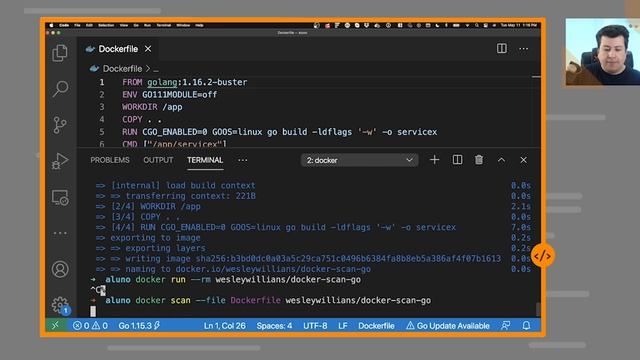Open the Code menu in menu bar
Image resolution: width=640 pixels, height=360 pixels.
pyautogui.click(x=64, y=25)
